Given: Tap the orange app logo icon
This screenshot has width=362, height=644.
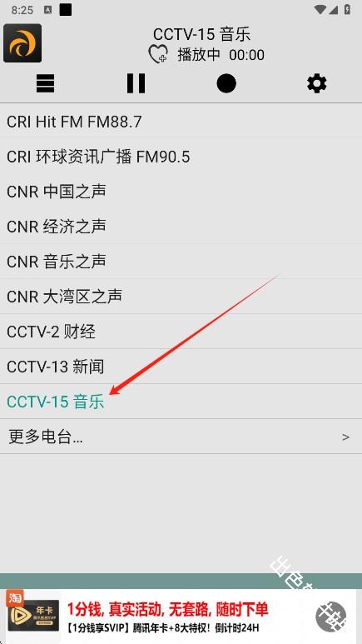Looking at the screenshot, I should (x=22, y=43).
